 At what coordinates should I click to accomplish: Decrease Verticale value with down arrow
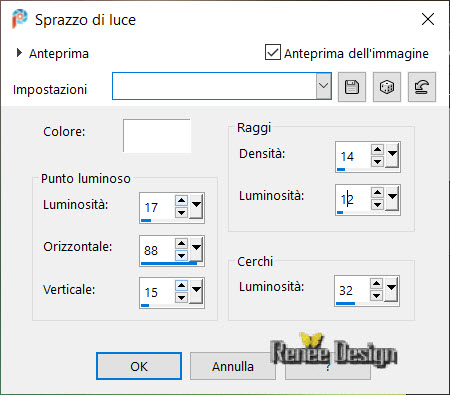point(181,297)
